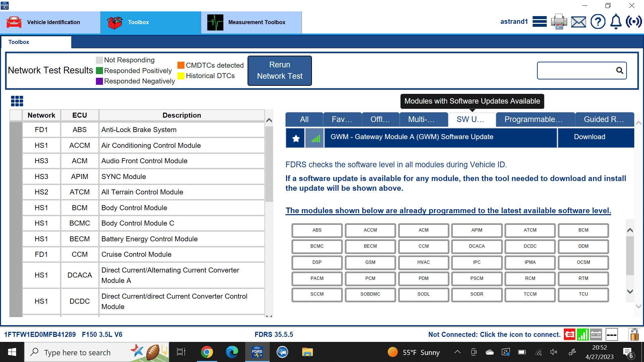
Task: Click the red vehicle connection icon
Action: point(569,334)
